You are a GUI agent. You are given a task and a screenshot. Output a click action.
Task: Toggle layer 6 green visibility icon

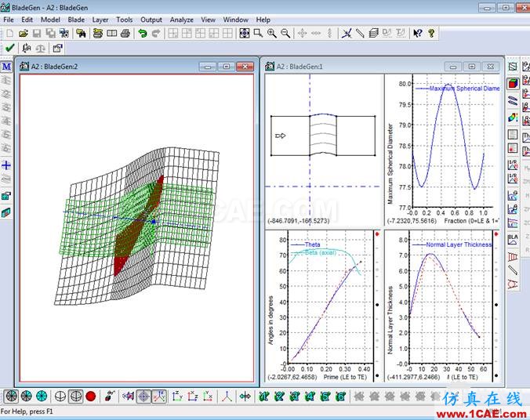tap(340, 396)
